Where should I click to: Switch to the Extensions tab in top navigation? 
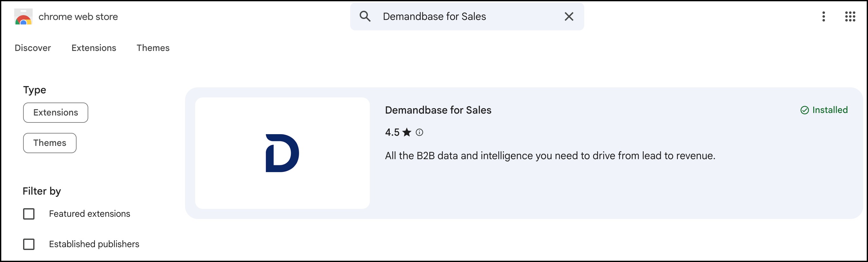(x=94, y=48)
